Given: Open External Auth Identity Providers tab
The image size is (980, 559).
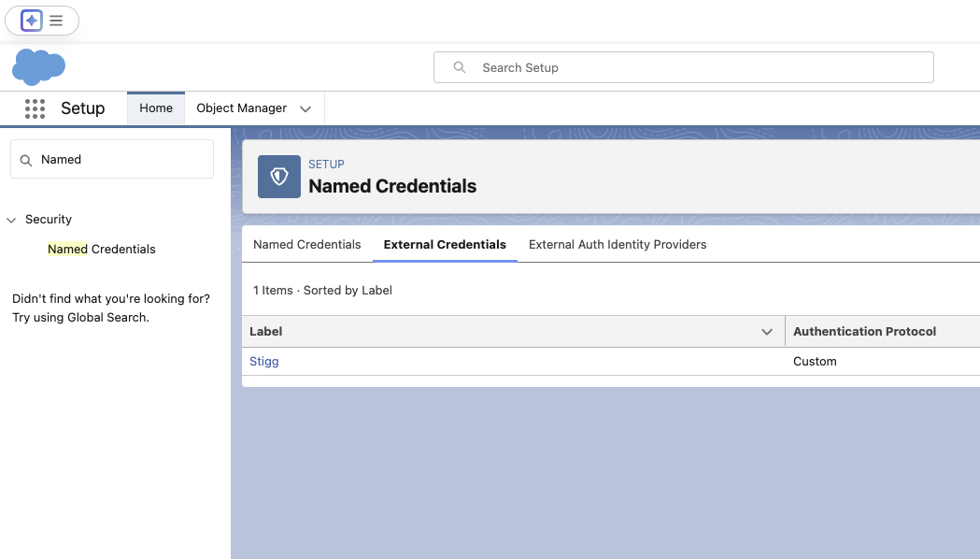Looking at the screenshot, I should tap(618, 245).
